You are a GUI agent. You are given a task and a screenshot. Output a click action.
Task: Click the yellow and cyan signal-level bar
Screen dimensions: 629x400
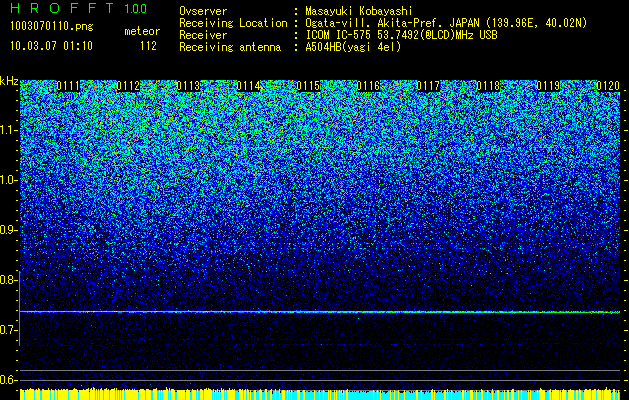point(320,394)
